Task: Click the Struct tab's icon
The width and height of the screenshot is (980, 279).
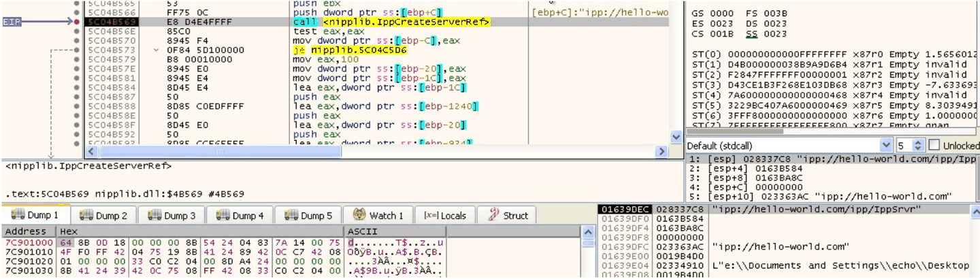Action: click(493, 215)
